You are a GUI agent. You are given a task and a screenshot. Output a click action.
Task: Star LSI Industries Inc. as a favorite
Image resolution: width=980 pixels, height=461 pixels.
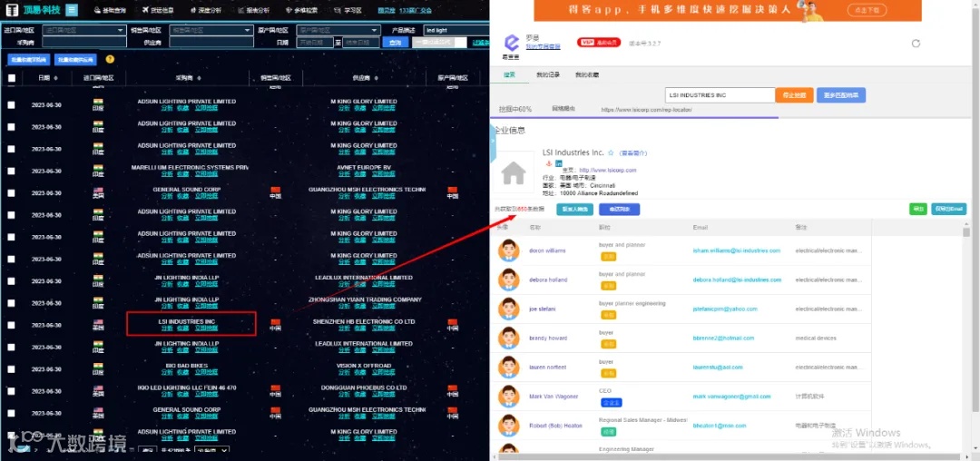pyautogui.click(x=611, y=152)
